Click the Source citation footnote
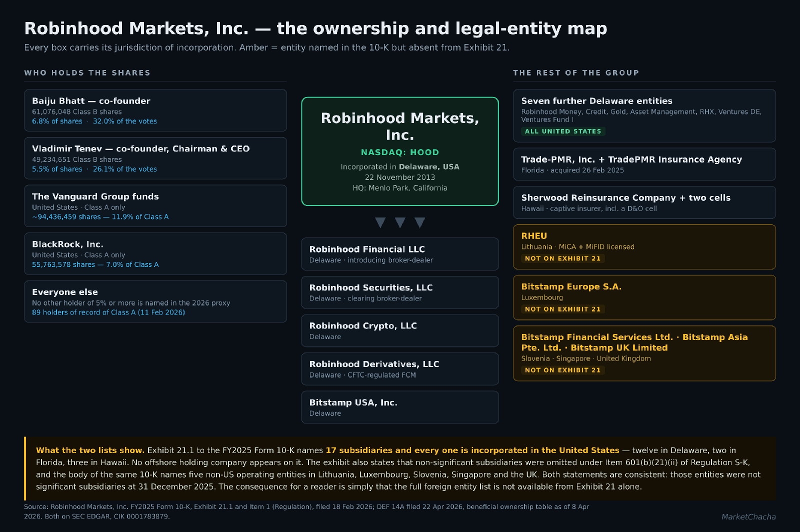 point(306,511)
